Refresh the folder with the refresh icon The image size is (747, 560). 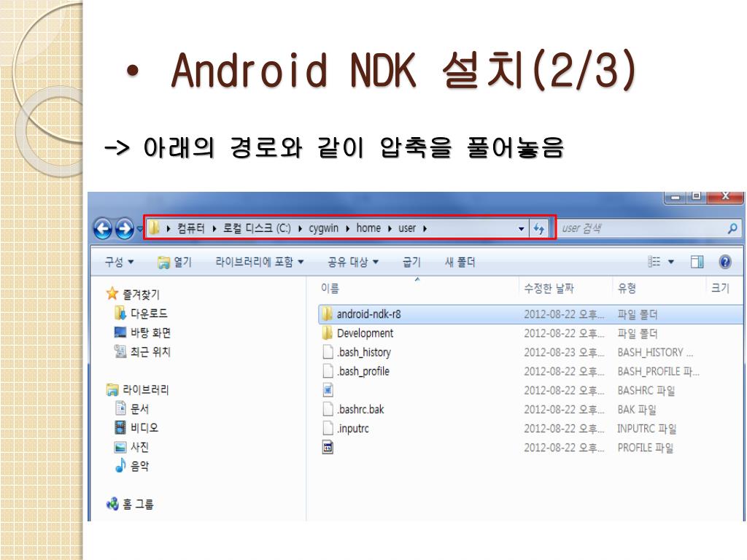point(539,228)
